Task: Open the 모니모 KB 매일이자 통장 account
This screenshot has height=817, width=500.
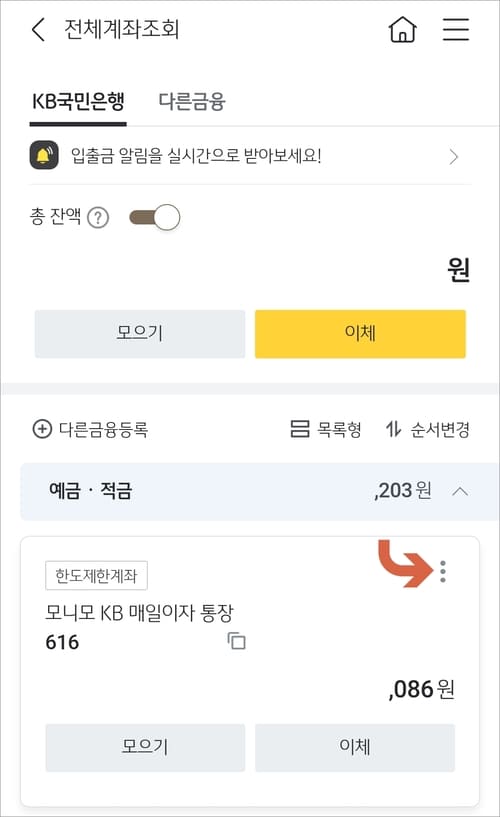Action: click(139, 613)
